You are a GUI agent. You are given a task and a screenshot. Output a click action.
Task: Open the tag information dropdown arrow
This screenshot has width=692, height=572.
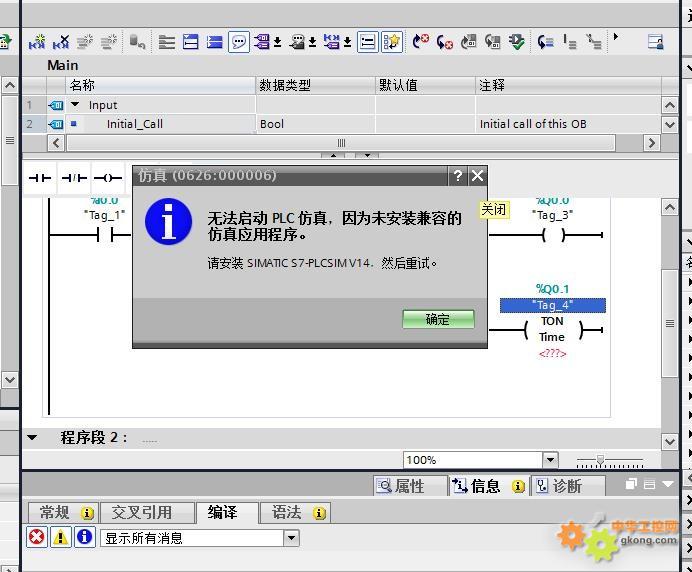(312, 42)
